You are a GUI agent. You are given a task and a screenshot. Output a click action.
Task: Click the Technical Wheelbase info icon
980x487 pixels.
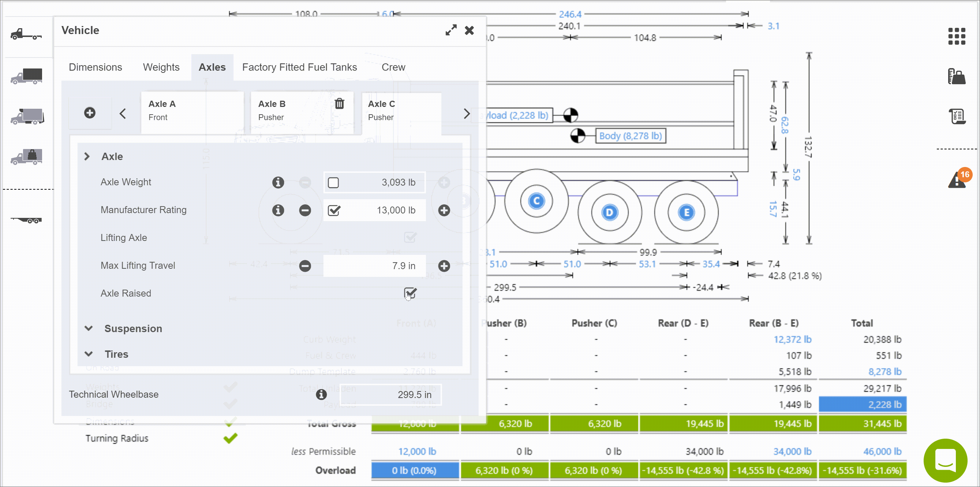coord(321,394)
